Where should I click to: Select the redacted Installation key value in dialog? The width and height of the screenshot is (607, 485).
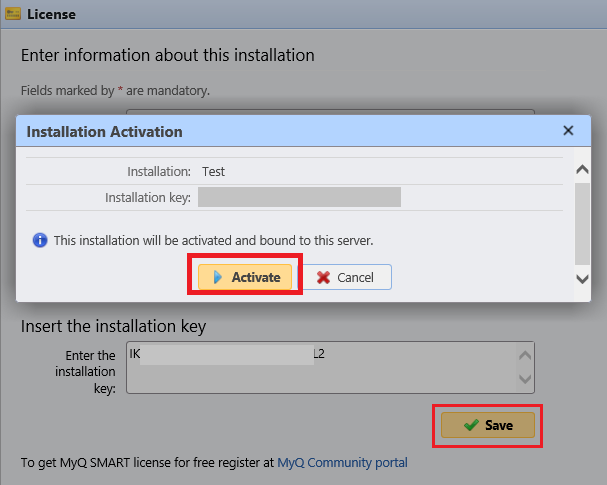coord(299,197)
